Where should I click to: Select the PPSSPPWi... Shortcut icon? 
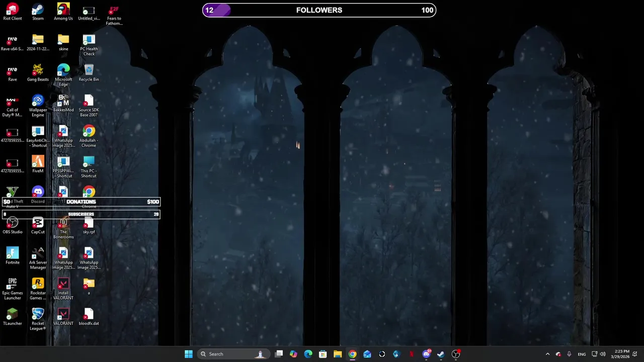[x=63, y=167]
